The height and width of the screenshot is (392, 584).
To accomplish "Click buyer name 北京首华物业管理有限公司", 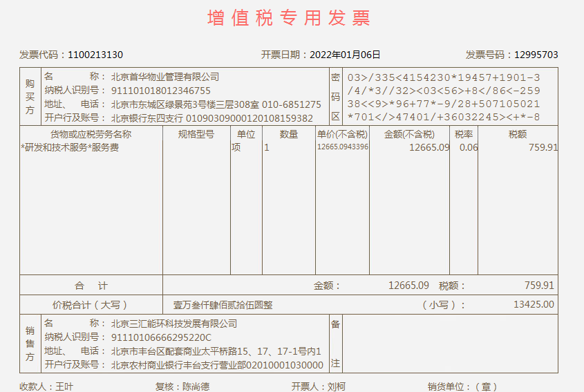I will click(165, 77).
